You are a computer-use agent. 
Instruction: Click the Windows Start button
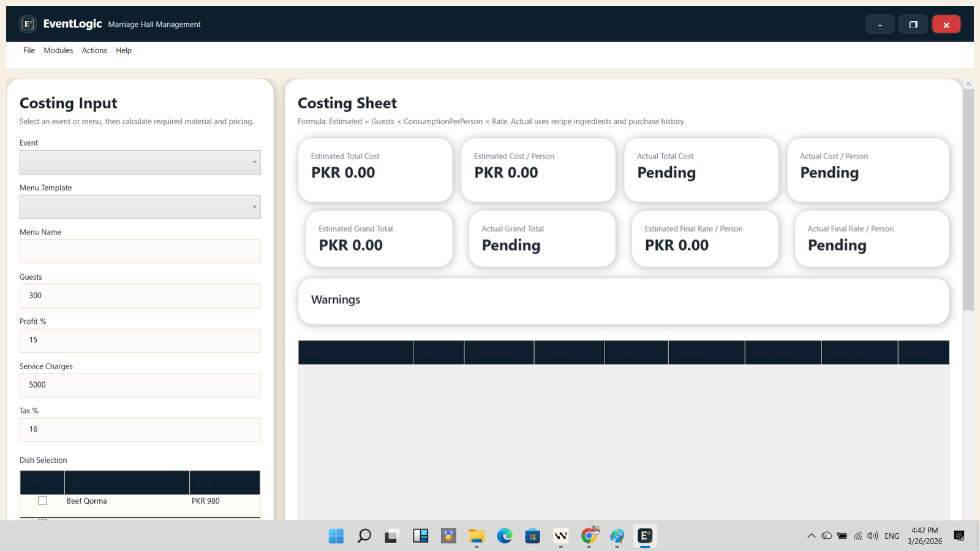(x=336, y=536)
